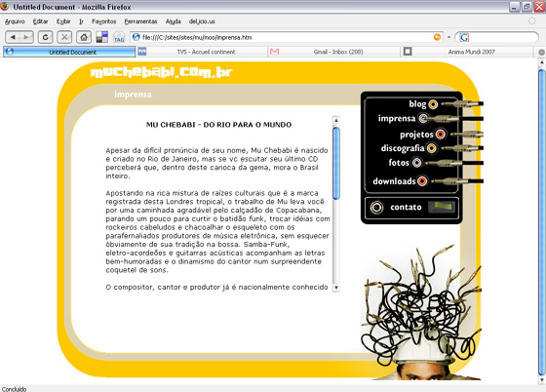546x392 pixels.
Task: Click the orange feed icon in address bar
Action: point(437,37)
